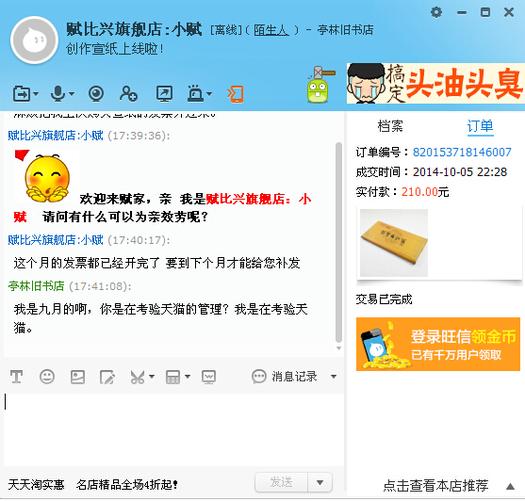Viewport: 525px width, 501px height.
Task: Click sender name at 17:39:36
Action: (x=56, y=136)
